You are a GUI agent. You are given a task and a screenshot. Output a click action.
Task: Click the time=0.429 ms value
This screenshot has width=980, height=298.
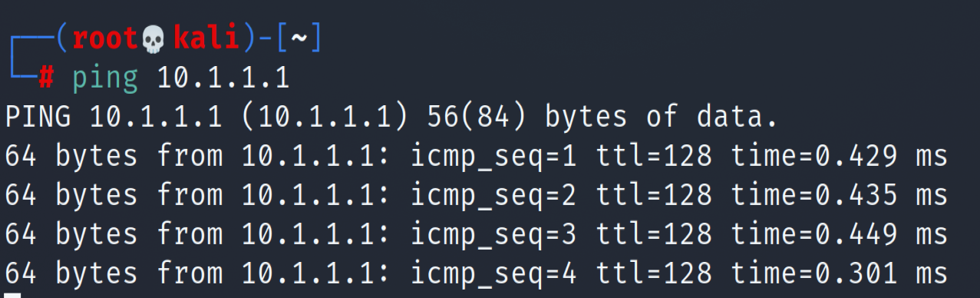click(840, 157)
